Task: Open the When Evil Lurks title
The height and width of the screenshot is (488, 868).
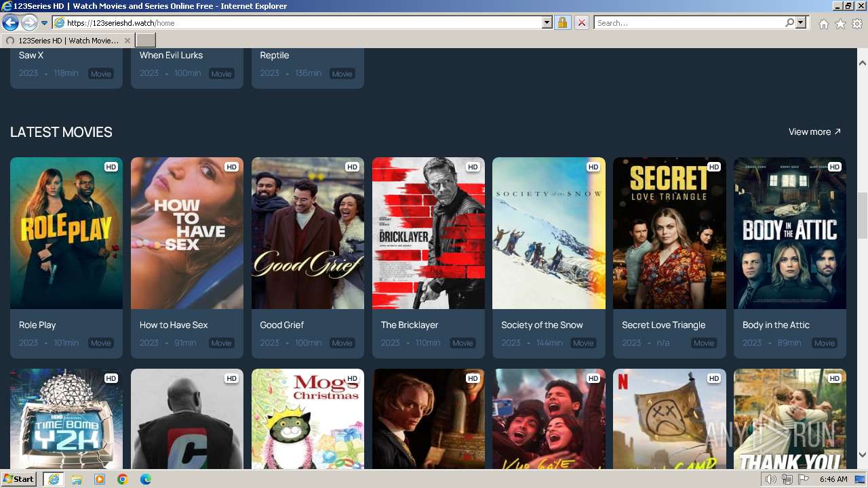Action: [171, 56]
